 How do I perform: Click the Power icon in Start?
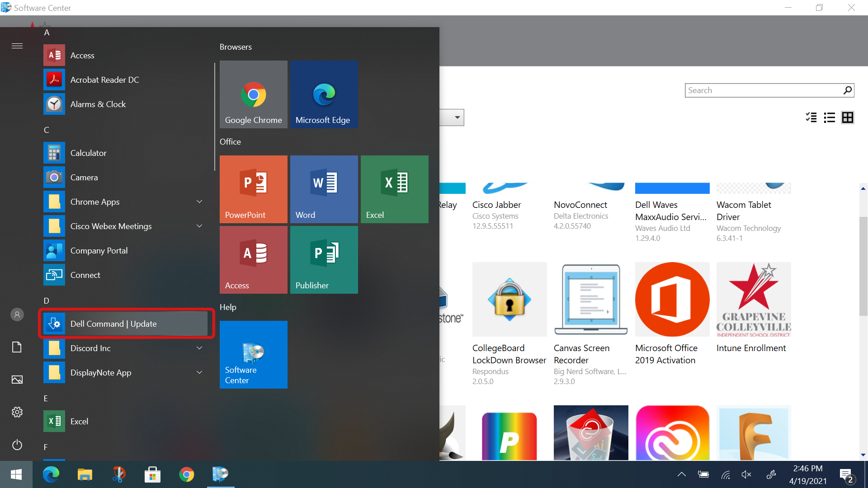click(17, 445)
